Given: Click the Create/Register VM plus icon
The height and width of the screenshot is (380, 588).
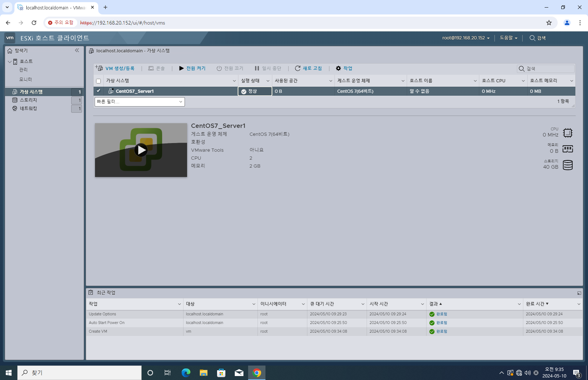Looking at the screenshot, I should (99, 68).
